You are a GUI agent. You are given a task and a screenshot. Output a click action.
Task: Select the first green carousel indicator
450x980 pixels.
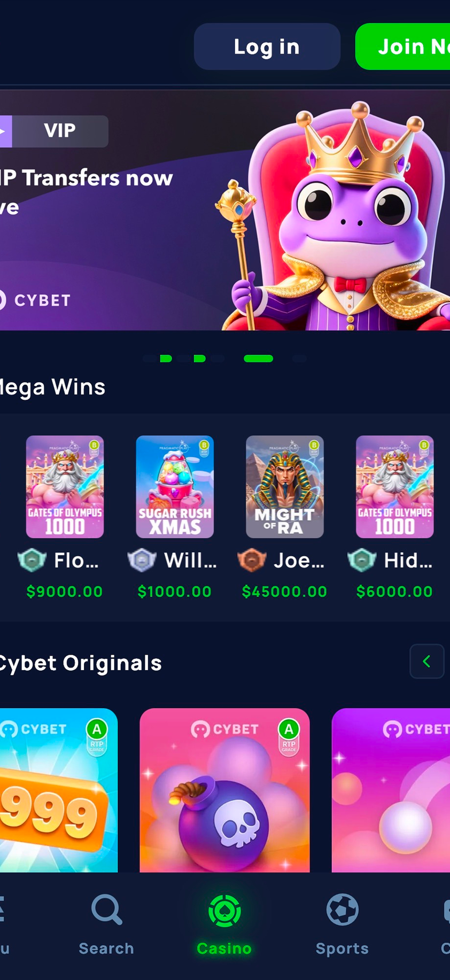coord(166,359)
